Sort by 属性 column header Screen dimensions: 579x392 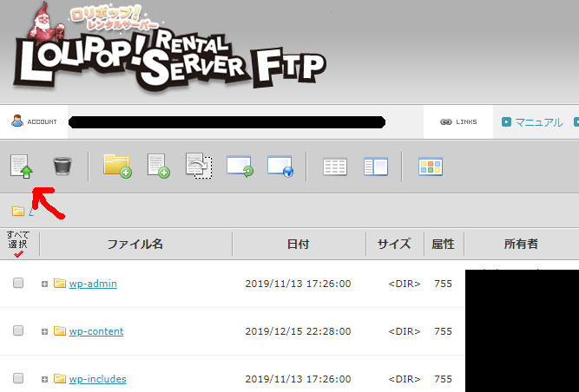click(443, 244)
